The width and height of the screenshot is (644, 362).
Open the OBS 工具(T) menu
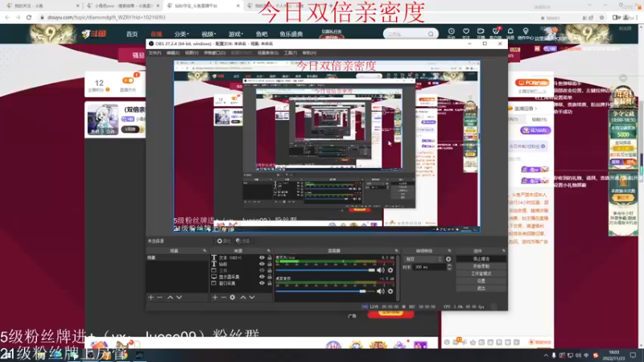[x=291, y=53]
